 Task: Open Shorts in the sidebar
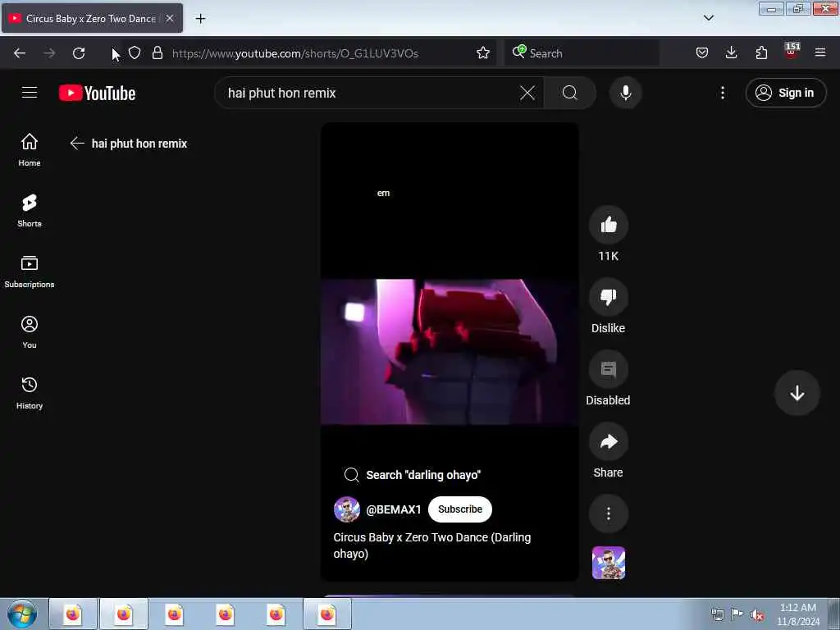pos(30,211)
